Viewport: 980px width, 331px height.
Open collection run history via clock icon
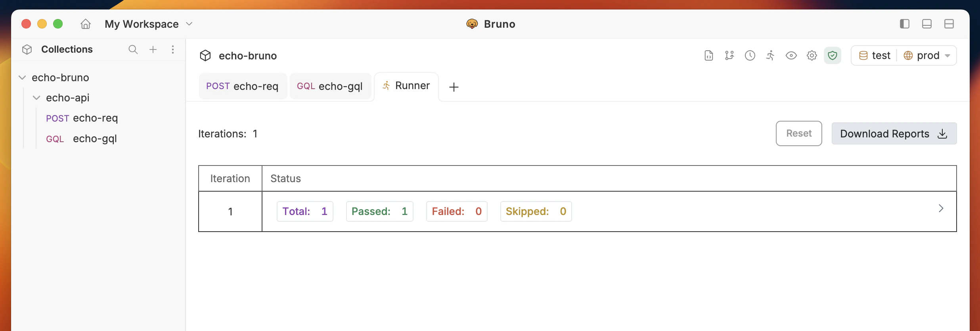750,55
